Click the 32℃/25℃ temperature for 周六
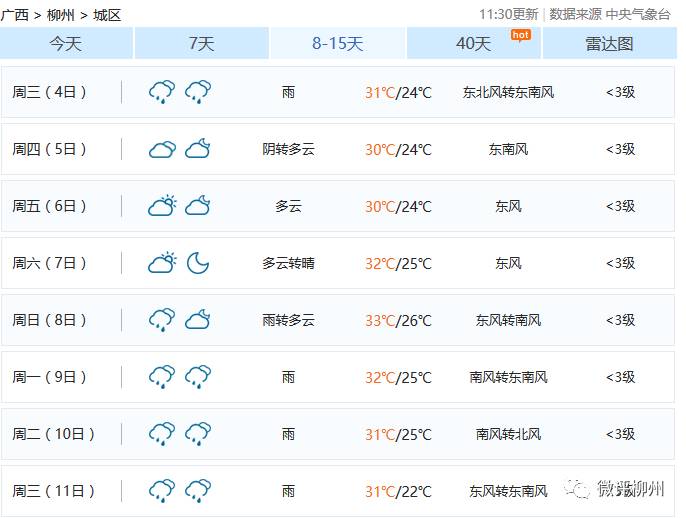The height and width of the screenshot is (518, 686). tap(398, 264)
